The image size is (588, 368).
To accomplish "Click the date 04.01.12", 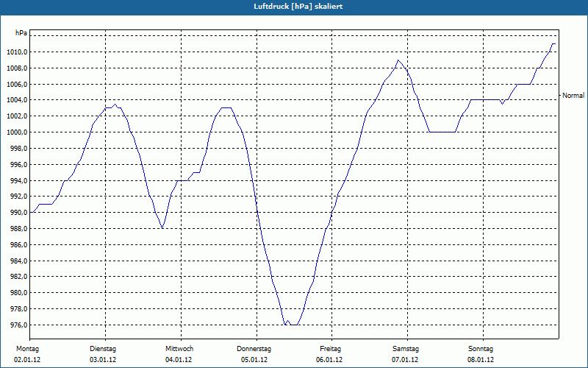I will tap(179, 360).
